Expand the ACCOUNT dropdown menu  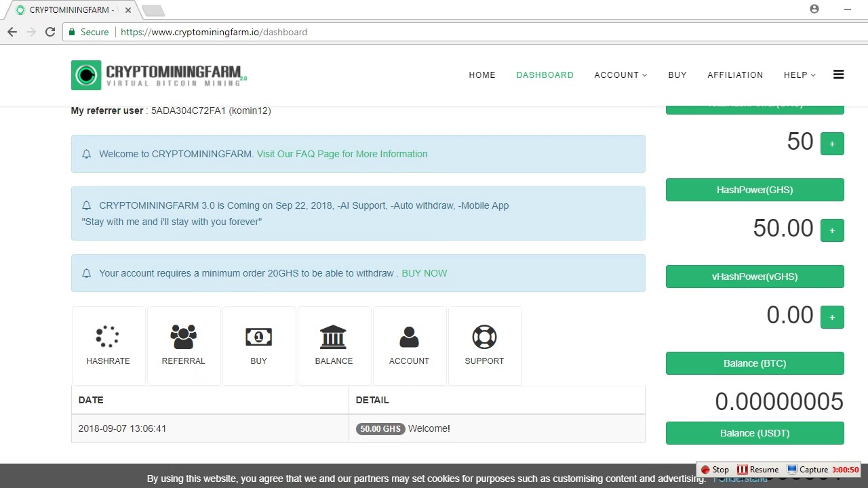[620, 75]
